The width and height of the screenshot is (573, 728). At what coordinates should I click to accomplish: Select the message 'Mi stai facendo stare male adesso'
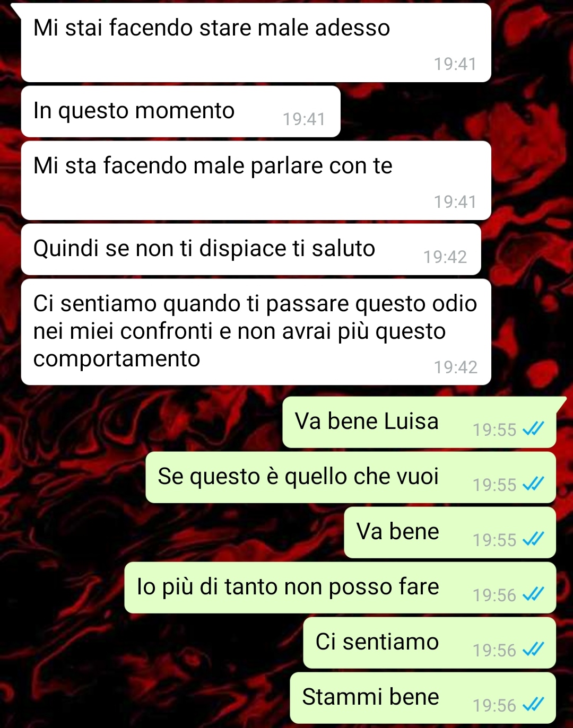click(256, 43)
